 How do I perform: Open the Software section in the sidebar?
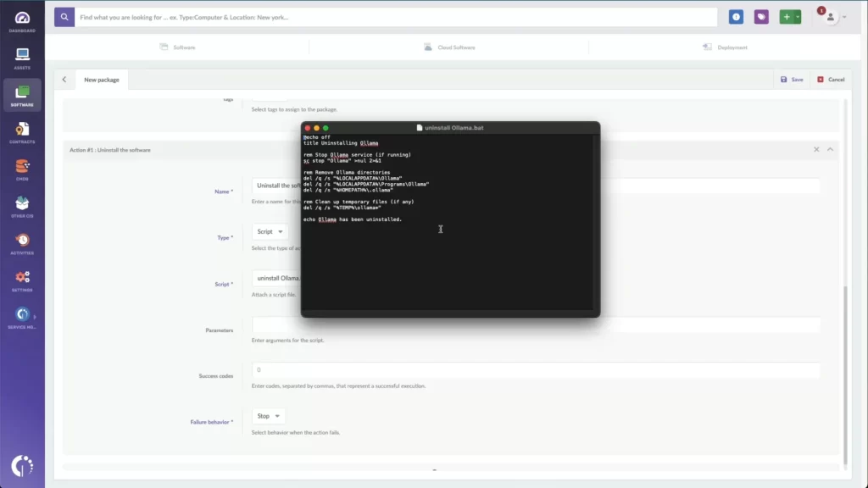tap(22, 95)
